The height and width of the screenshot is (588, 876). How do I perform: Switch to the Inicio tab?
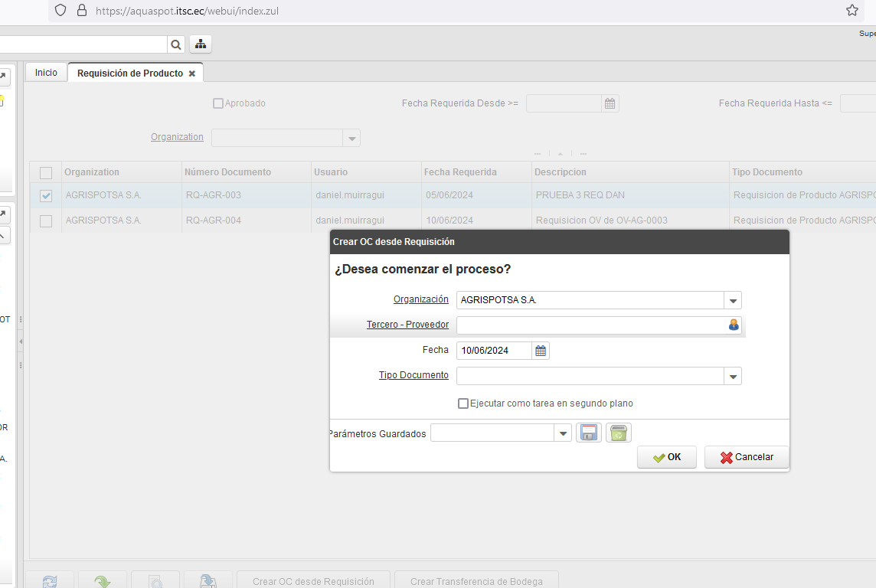click(46, 73)
